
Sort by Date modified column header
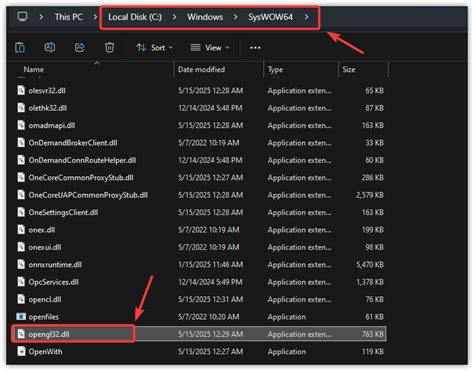pos(201,69)
